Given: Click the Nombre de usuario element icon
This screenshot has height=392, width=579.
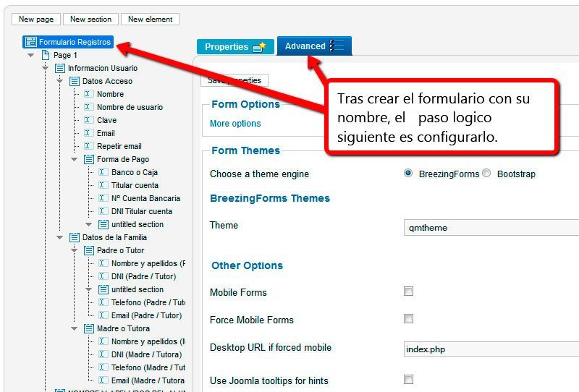Looking at the screenshot, I should pyautogui.click(x=88, y=107).
